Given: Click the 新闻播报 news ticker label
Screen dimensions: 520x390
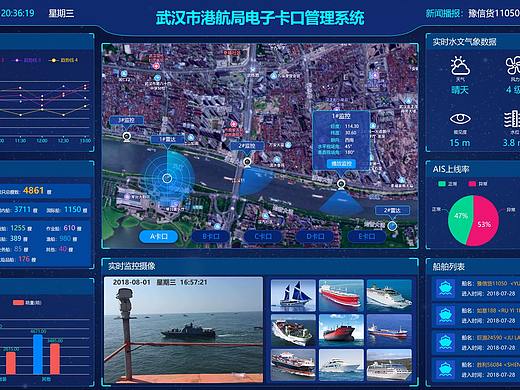Looking at the screenshot, I should point(444,13).
